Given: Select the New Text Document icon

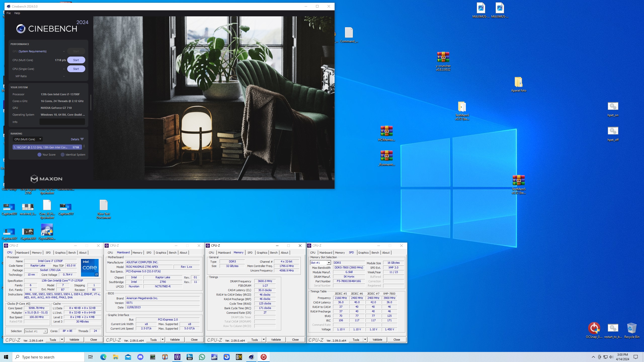Looking at the screenshot, I should [103, 209].
